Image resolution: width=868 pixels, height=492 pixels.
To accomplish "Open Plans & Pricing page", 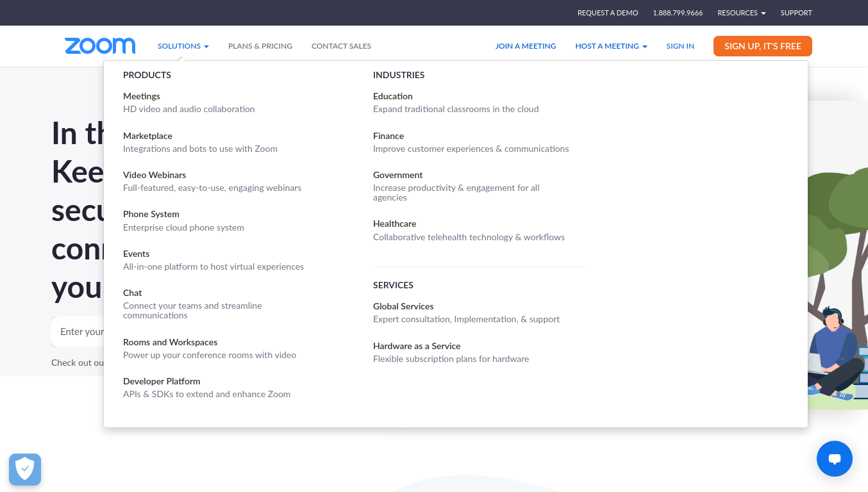I will tap(260, 46).
